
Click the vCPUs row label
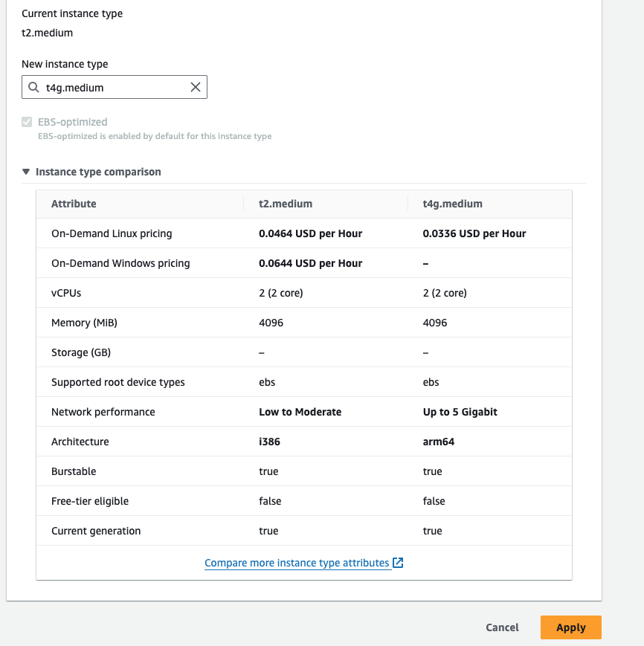point(66,293)
